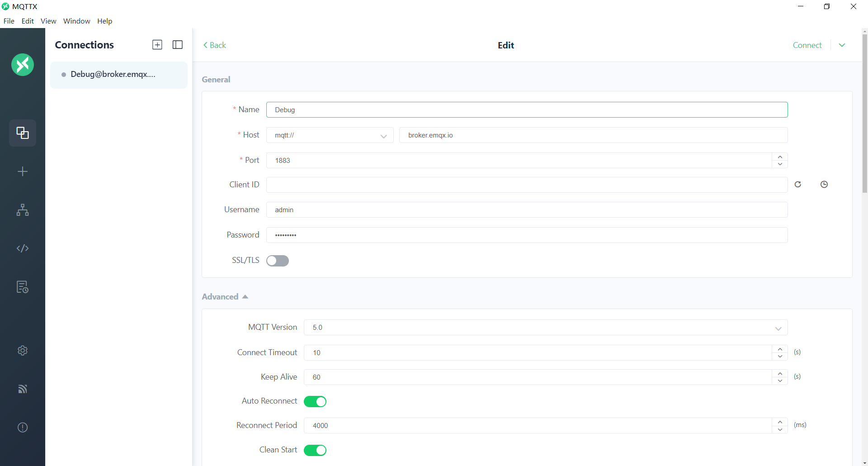Disable the Auto Reconnect switch
Screen dimensions: 868x466
coord(315,402)
